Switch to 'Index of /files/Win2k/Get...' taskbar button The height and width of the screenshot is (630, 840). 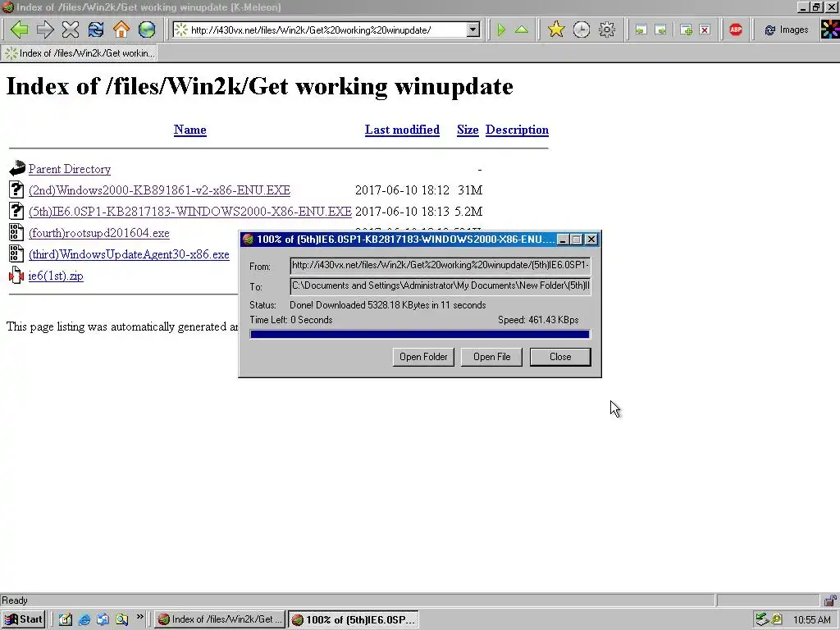220,619
